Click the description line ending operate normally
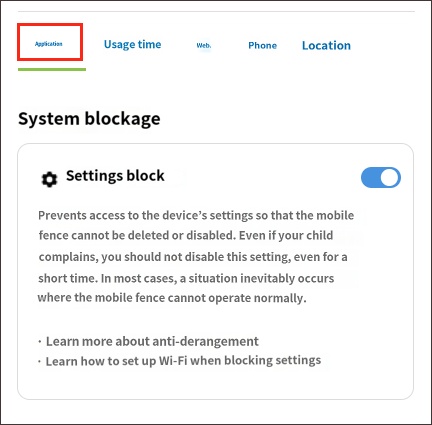Image resolution: width=432 pixels, height=425 pixels. tap(172, 298)
